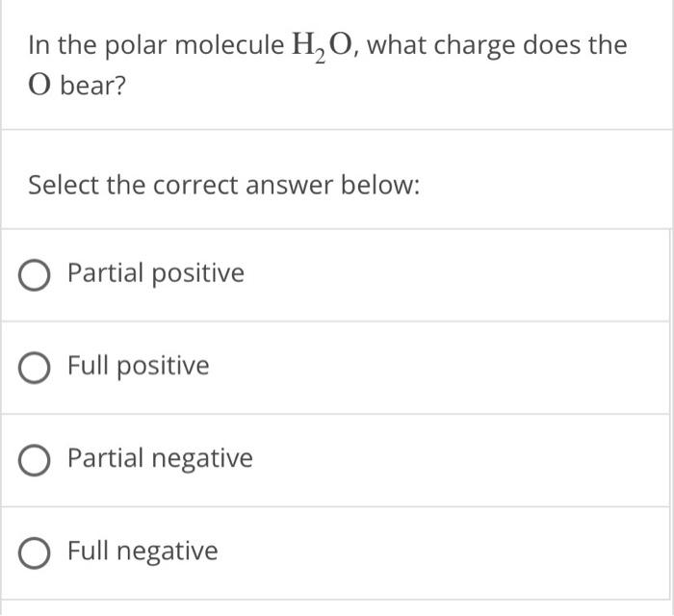
Task: Click the word "bear?" in the question
Action: click(x=93, y=85)
